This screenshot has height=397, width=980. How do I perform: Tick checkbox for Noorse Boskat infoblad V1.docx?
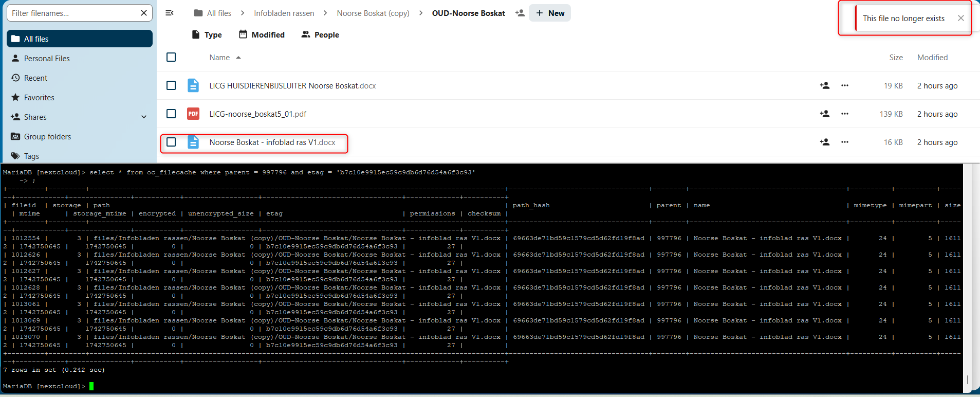click(171, 142)
